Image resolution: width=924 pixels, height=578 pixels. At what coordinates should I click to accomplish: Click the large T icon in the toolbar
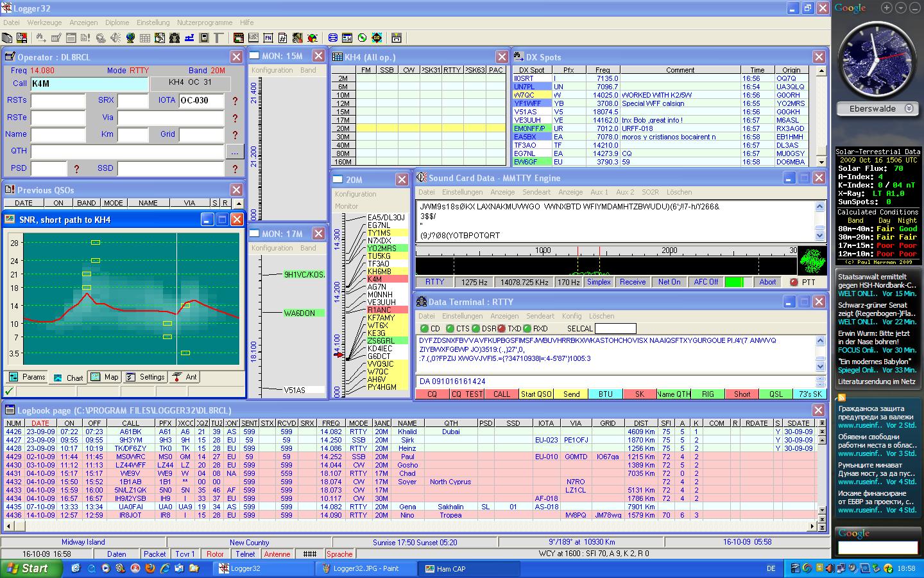point(218,38)
